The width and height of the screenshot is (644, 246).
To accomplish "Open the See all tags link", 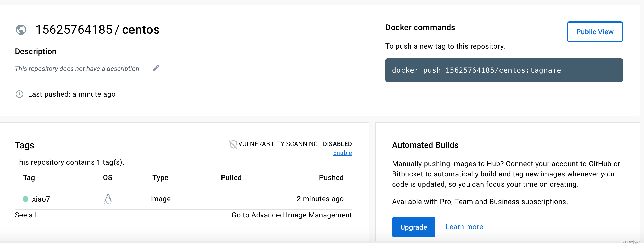I will pos(26,215).
